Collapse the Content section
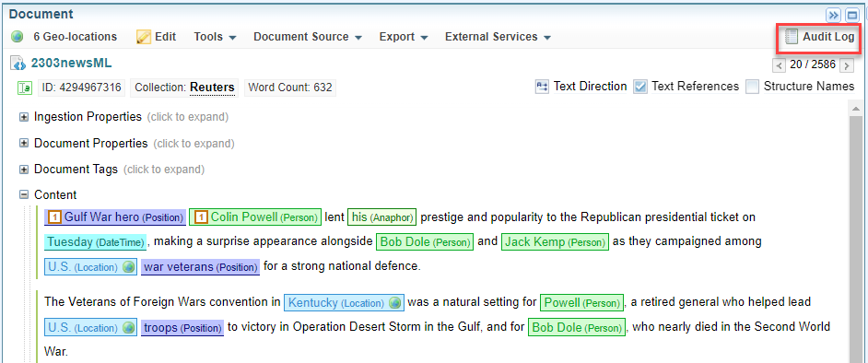 pos(24,194)
